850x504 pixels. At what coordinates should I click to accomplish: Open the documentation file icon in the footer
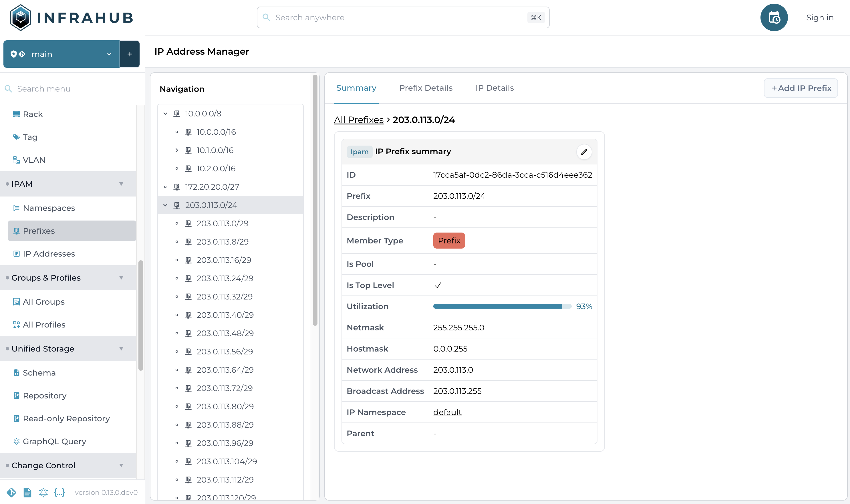(x=27, y=492)
